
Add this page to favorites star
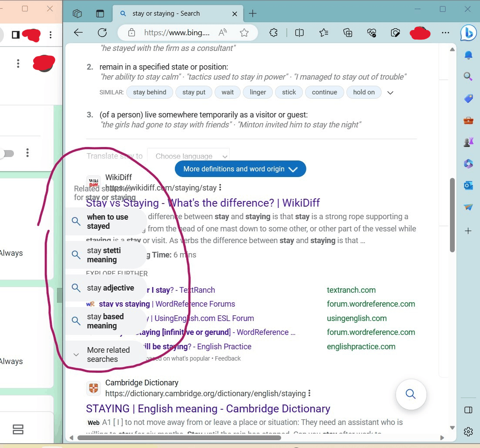click(244, 33)
